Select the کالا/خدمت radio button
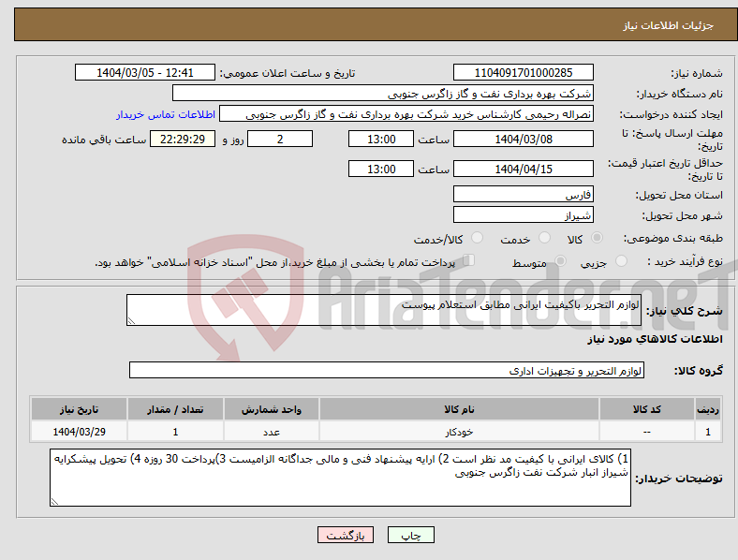Viewport: 738px width, 560px height. (x=478, y=238)
